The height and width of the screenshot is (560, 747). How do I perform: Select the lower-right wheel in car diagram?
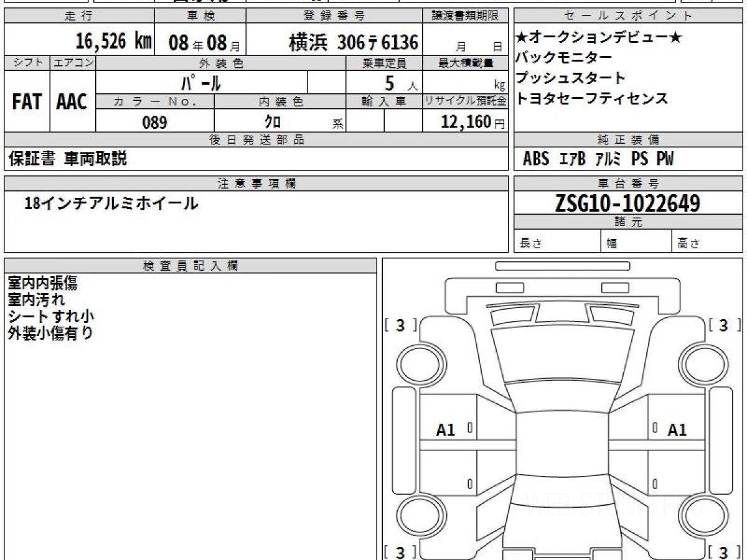coord(698,516)
